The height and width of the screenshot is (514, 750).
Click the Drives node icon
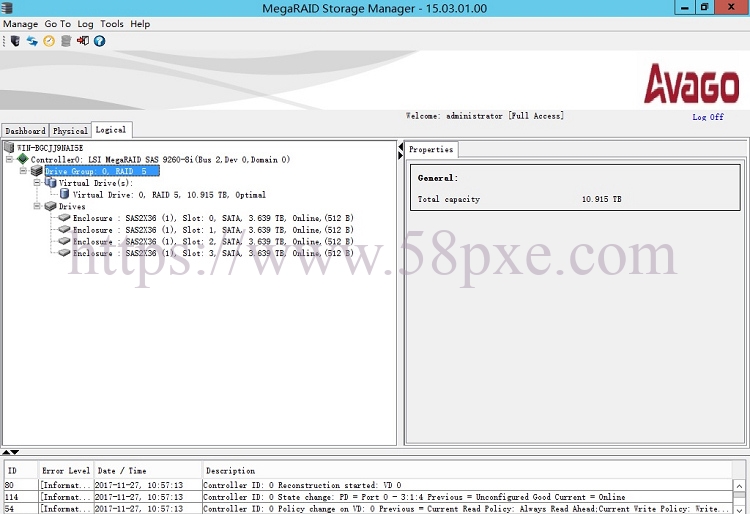tap(50, 206)
